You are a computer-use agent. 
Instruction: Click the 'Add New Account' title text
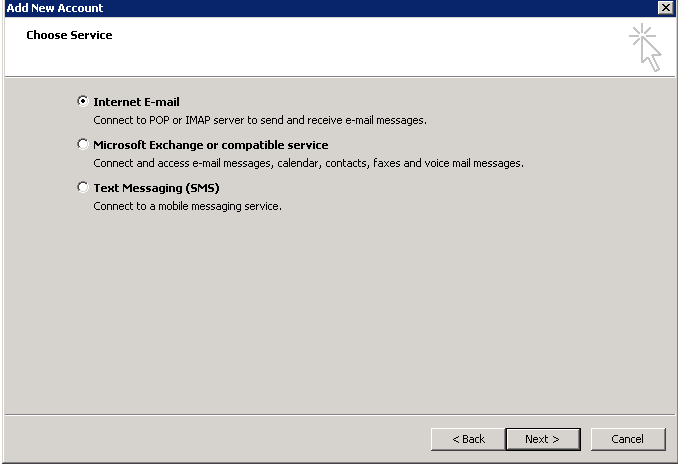pyautogui.click(x=54, y=8)
